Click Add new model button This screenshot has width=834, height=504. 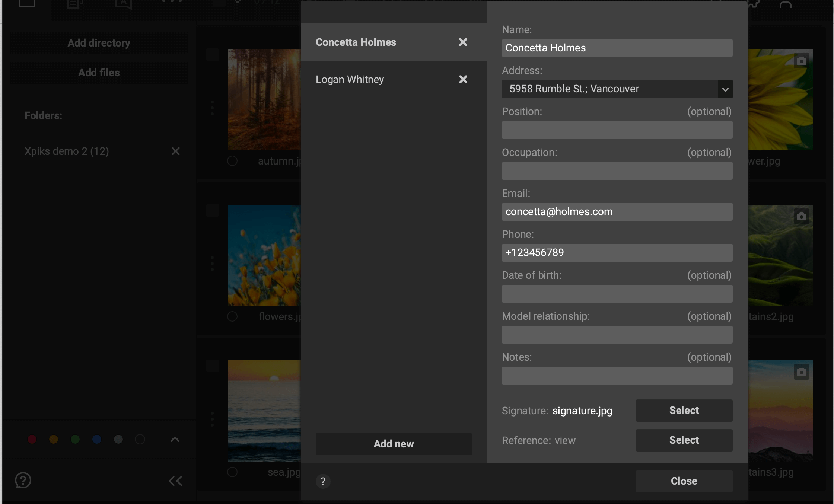394,444
